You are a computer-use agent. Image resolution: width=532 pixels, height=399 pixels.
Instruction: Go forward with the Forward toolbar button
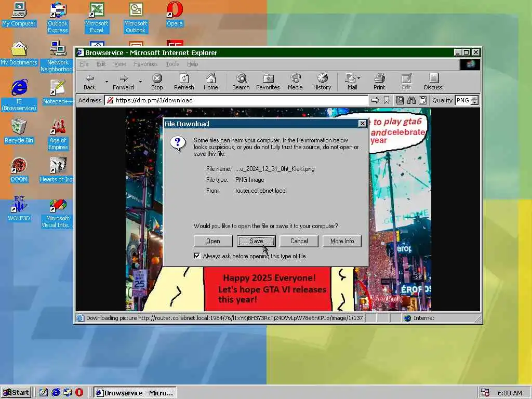click(x=123, y=82)
